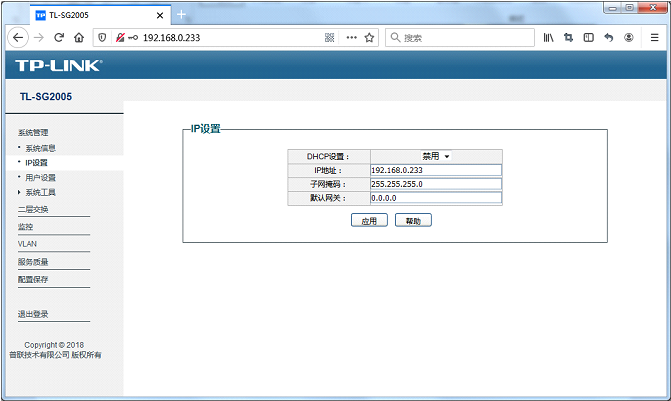
Task: Click the browser back arrow button
Action: (x=17, y=37)
